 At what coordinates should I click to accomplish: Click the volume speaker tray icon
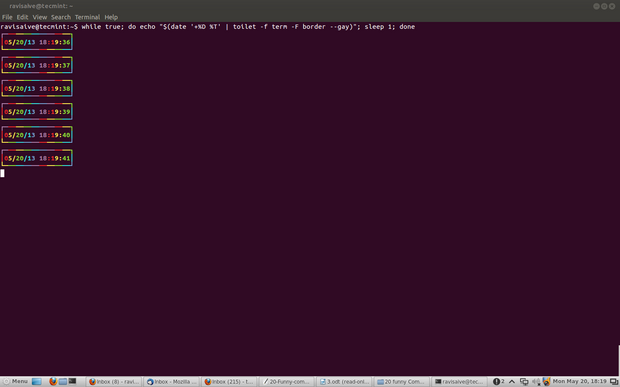(x=536, y=382)
